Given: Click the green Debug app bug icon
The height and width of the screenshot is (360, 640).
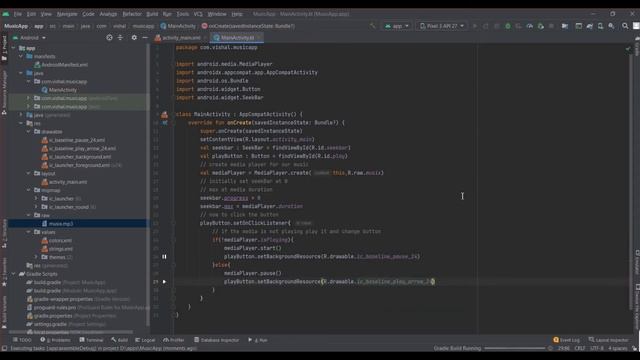Looking at the screenshot, I should click(x=508, y=26).
